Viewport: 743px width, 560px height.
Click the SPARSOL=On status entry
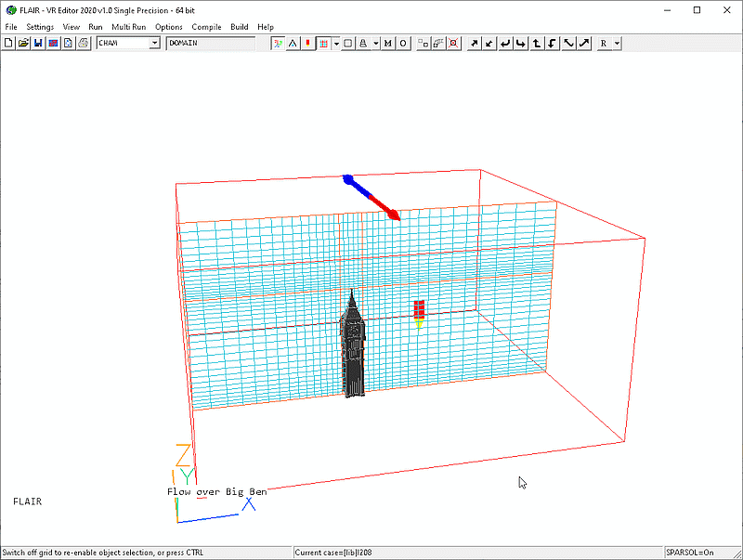pyautogui.click(x=689, y=553)
